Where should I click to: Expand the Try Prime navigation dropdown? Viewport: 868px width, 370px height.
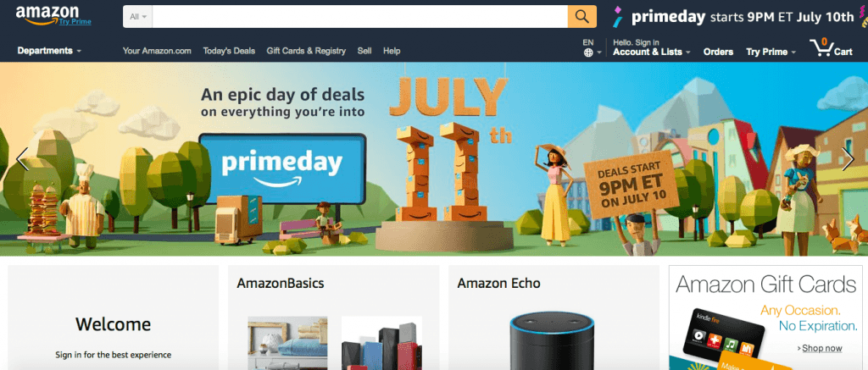pyautogui.click(x=771, y=52)
